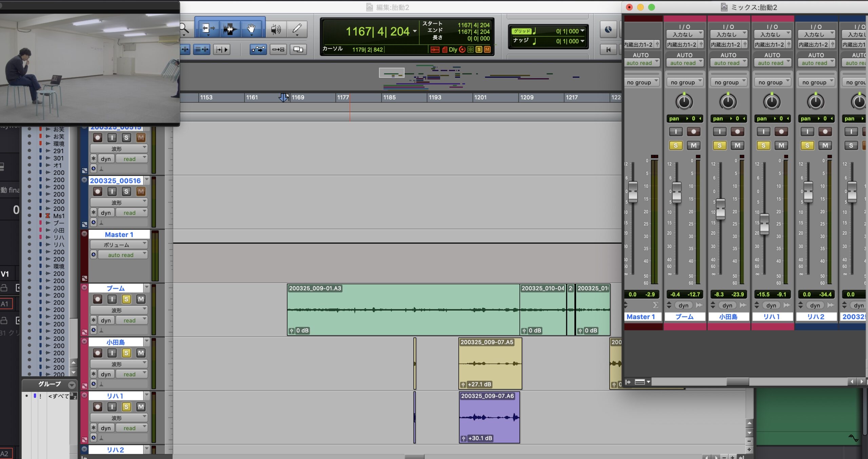Mute the 小田島 track in edit window

[x=141, y=353]
